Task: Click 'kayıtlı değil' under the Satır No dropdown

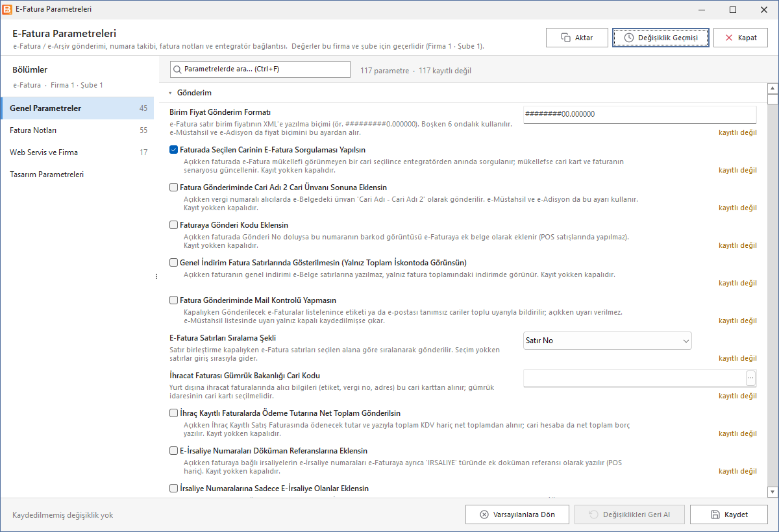Action: pyautogui.click(x=737, y=359)
